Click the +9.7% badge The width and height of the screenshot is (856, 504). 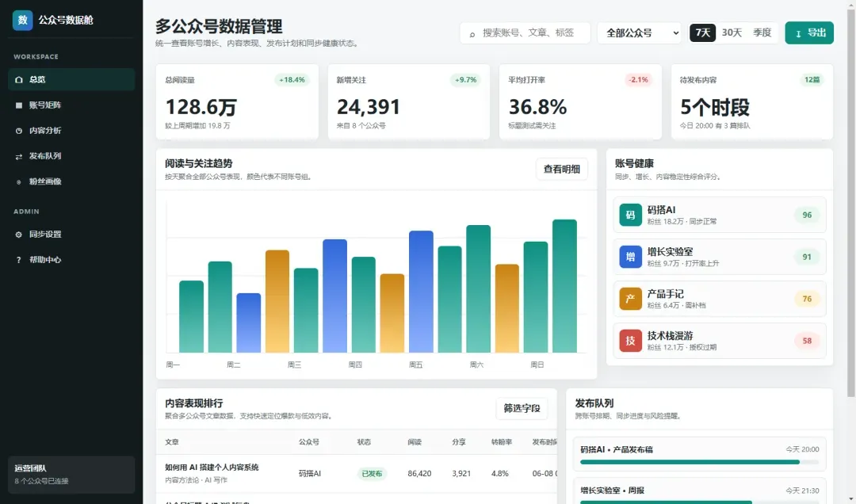coord(466,80)
